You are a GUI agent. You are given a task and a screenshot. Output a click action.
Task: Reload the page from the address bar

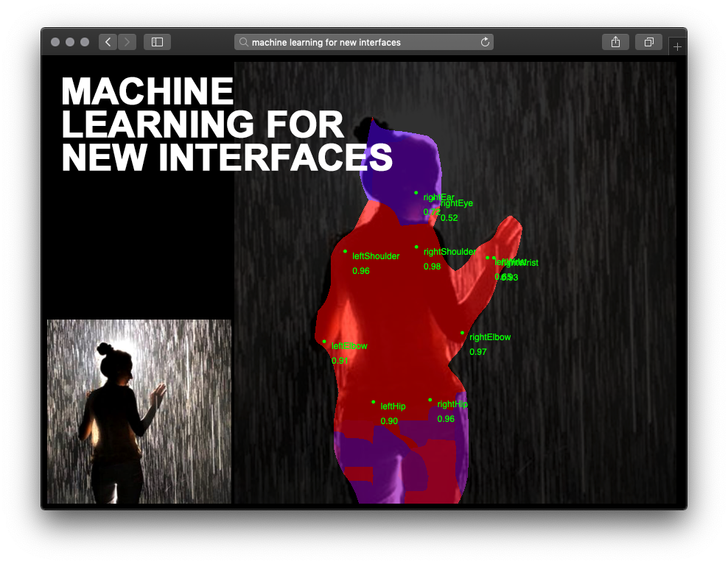tap(485, 42)
